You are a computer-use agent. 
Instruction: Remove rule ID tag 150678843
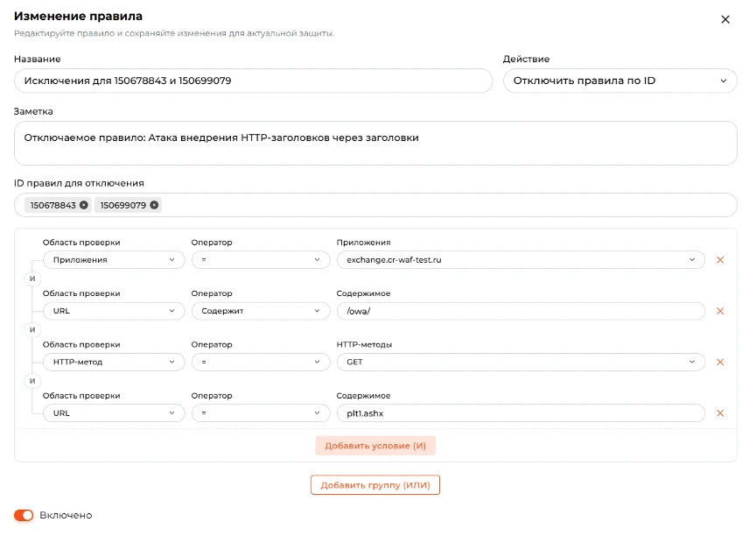point(84,205)
